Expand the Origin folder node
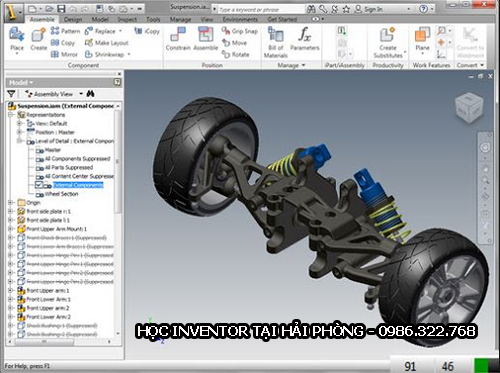The image size is (500, 373). coord(10,202)
